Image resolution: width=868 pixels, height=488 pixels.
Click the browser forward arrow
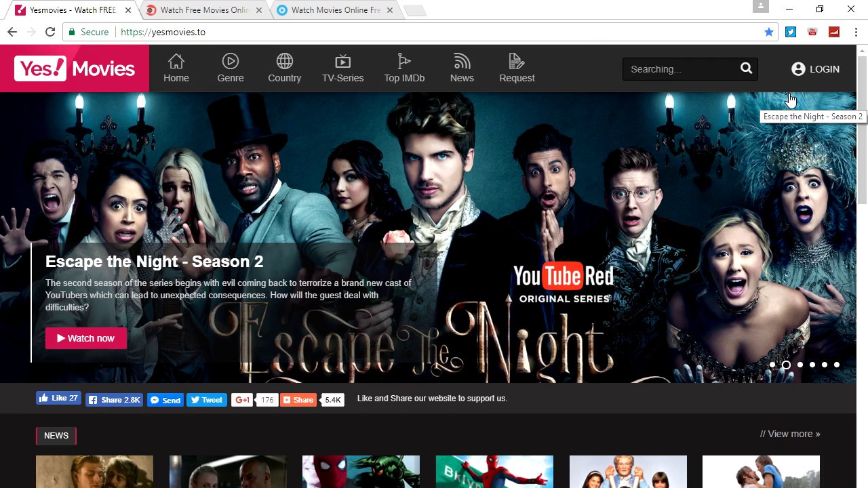31,32
